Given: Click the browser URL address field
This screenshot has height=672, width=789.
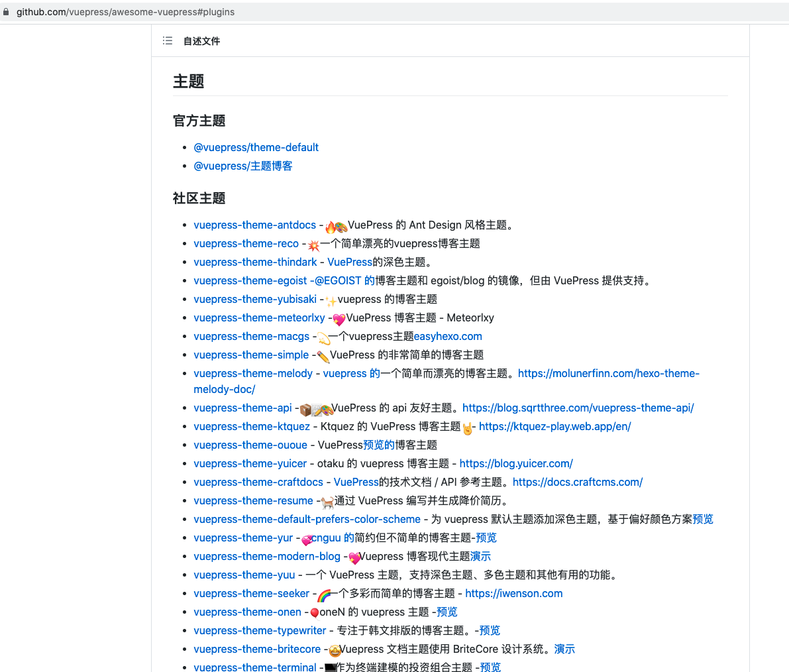Looking at the screenshot, I should pyautogui.click(x=125, y=11).
